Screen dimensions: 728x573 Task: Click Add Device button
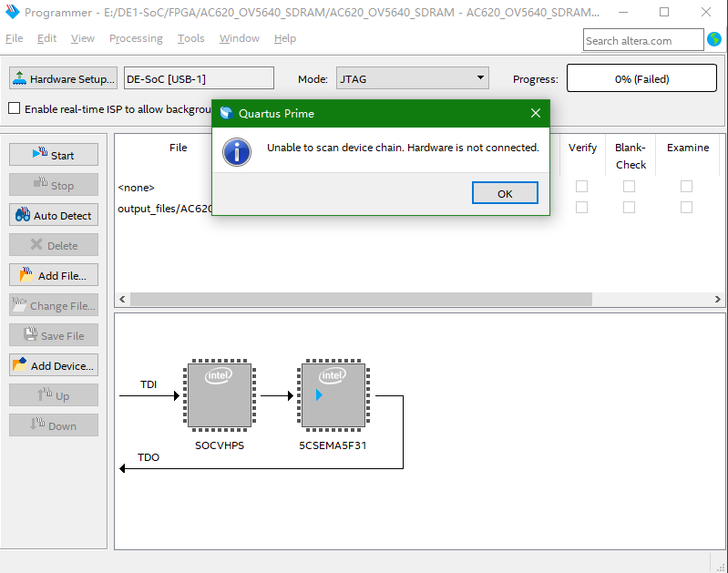[54, 365]
